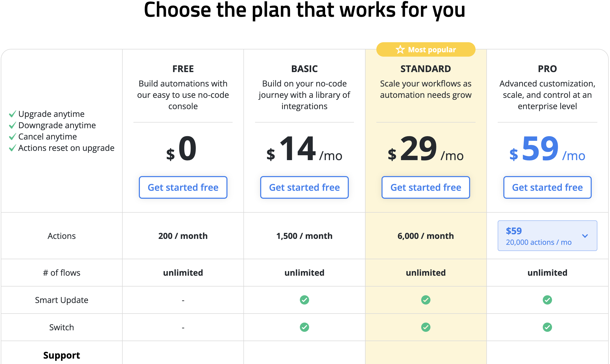Viewport: 610px width, 364px height.
Task: Click Get started free for the Pro plan
Action: pos(547,187)
